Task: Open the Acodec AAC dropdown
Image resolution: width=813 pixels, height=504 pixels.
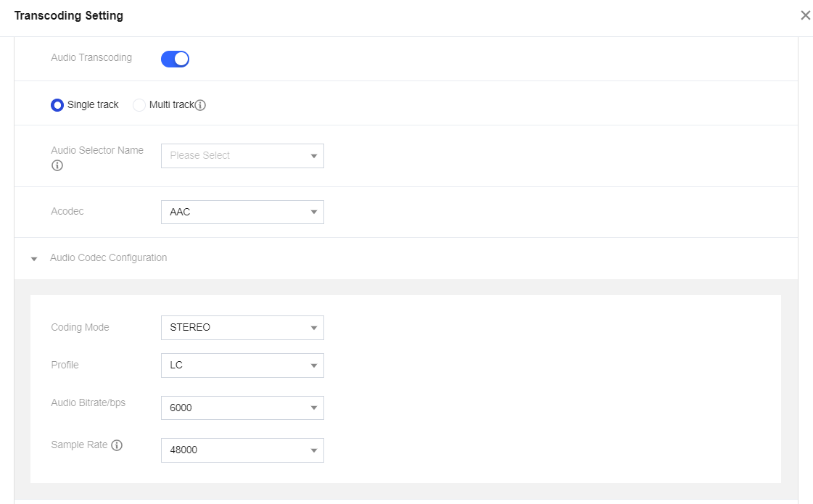Action: click(x=242, y=212)
